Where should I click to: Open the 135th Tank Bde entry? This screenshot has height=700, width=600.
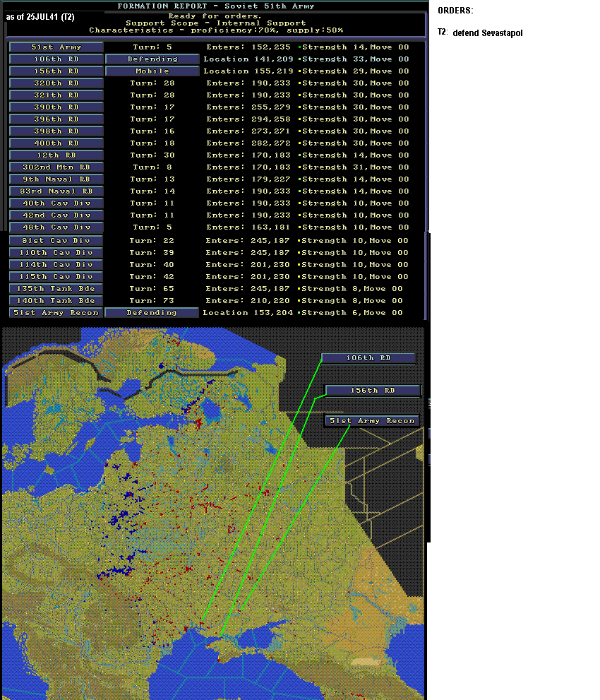[56, 288]
